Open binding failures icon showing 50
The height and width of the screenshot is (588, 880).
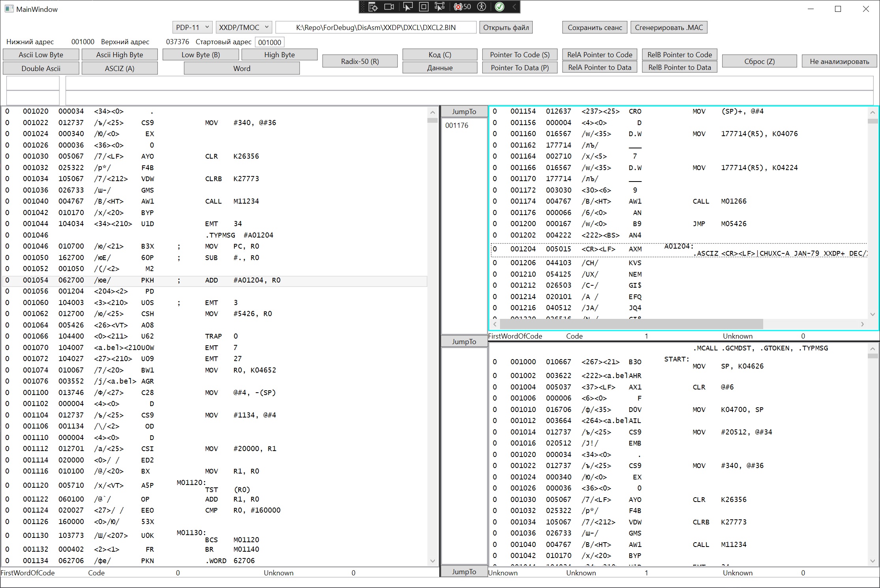(x=462, y=7)
